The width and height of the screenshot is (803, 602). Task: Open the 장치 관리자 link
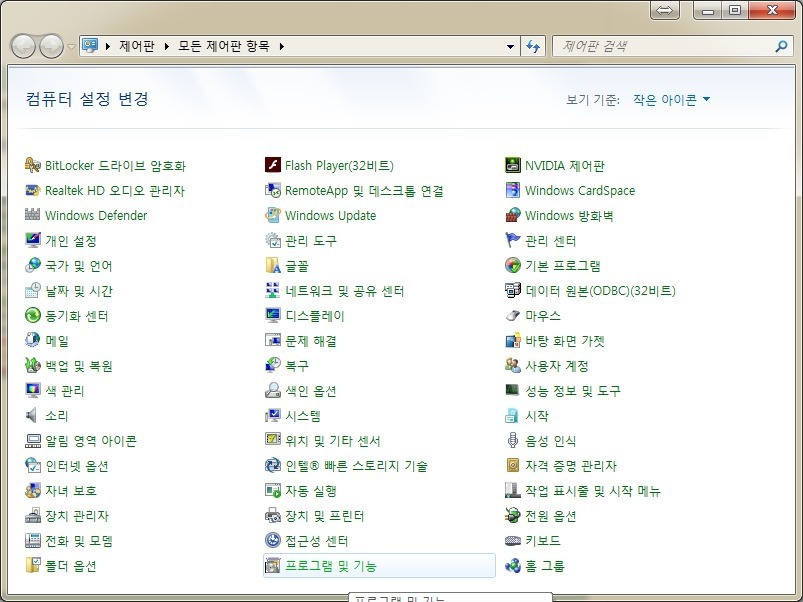tap(77, 516)
